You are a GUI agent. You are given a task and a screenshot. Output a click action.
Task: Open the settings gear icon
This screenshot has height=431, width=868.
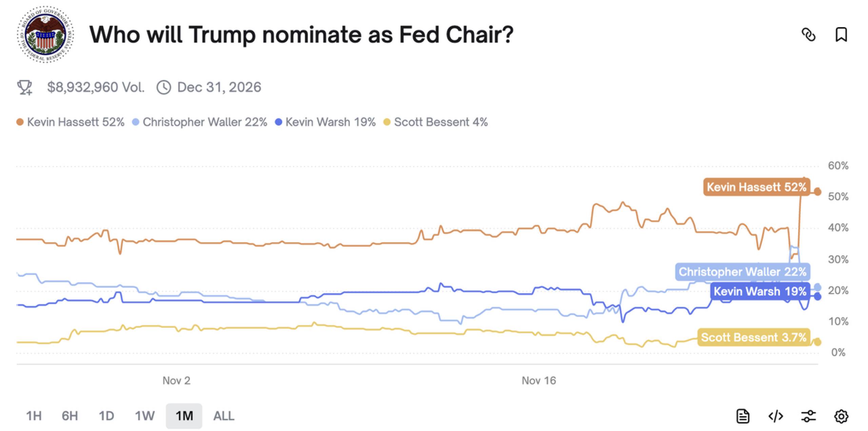pyautogui.click(x=842, y=416)
